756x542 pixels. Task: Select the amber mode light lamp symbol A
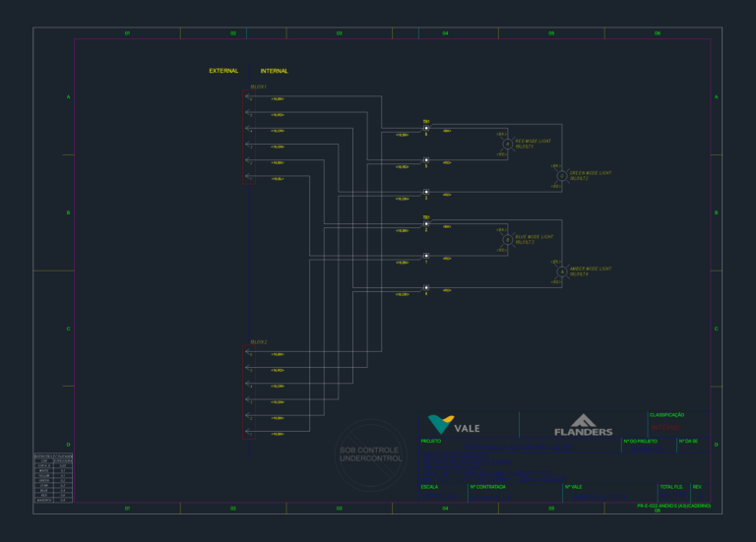(x=562, y=271)
